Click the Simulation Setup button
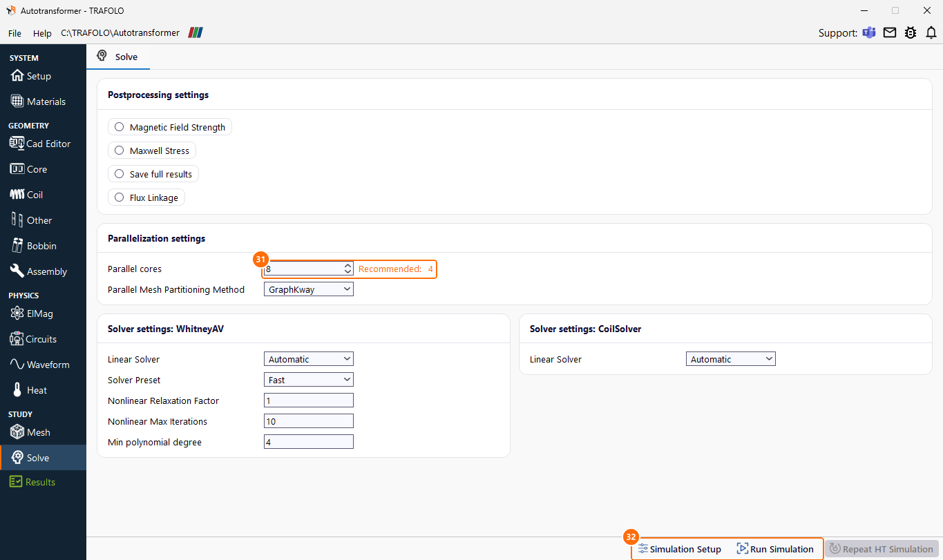This screenshot has width=943, height=560. point(680,549)
